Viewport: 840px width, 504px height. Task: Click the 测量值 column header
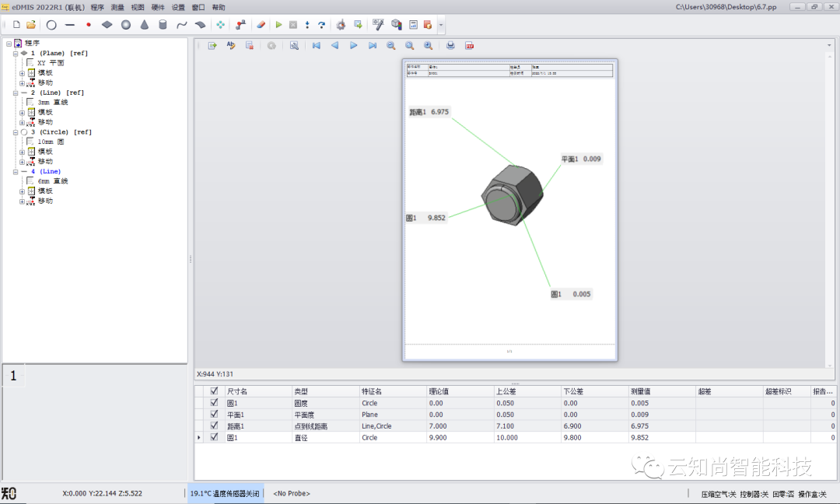point(661,391)
